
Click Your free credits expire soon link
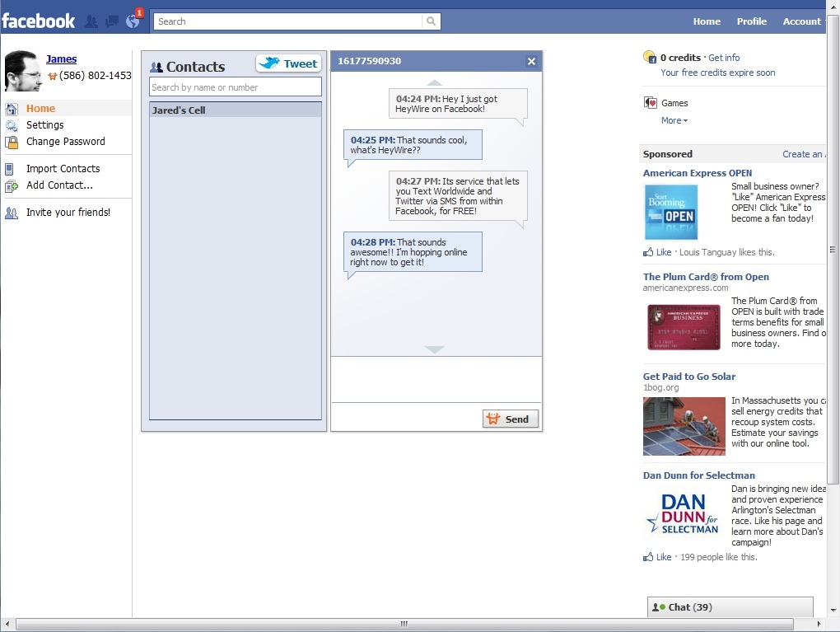(x=718, y=73)
